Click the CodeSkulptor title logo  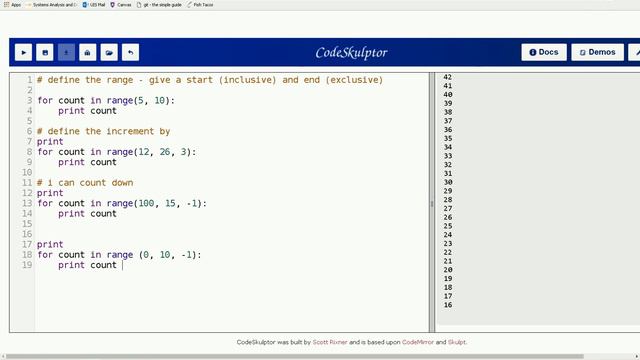point(351,53)
